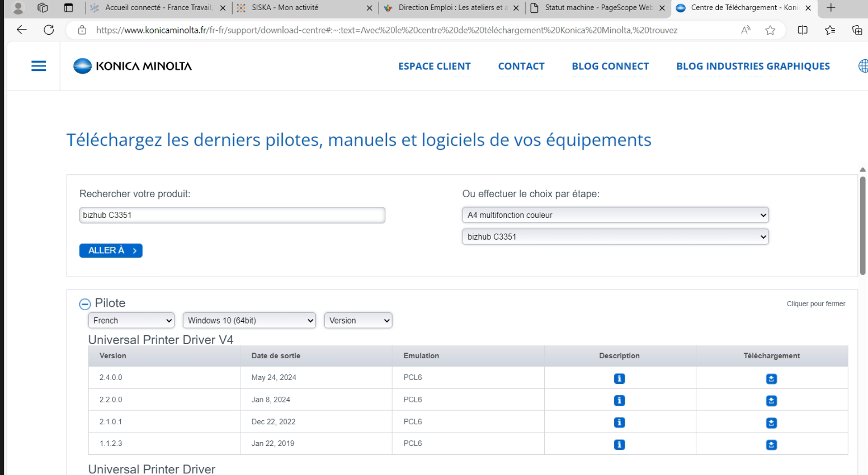The image size is (868, 475).
Task: Show description for driver version 2.1.0.1
Action: [619, 422]
